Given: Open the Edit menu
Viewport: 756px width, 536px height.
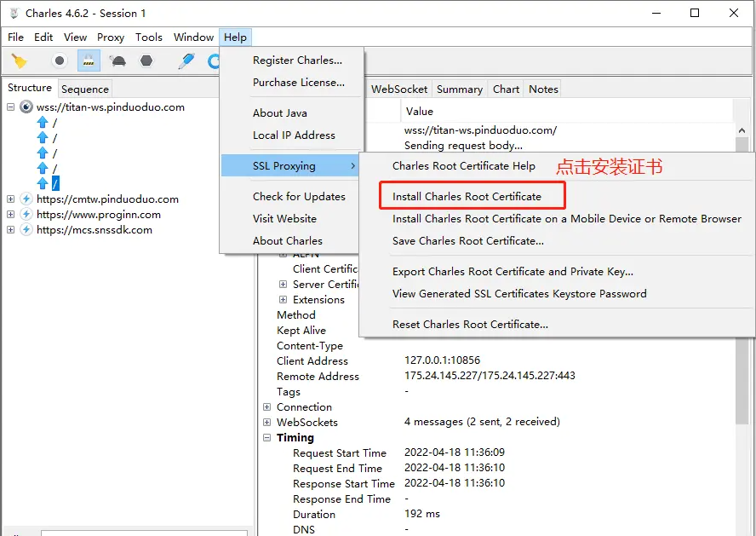Looking at the screenshot, I should tap(43, 37).
